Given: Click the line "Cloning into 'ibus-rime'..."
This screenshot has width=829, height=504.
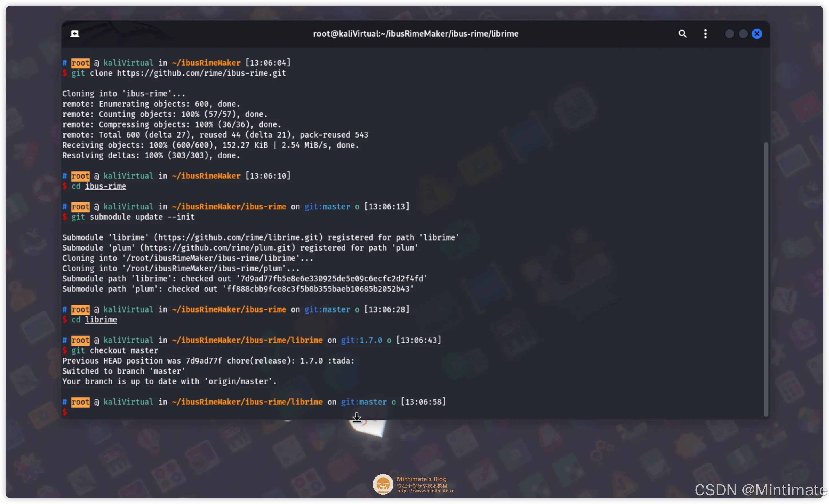Looking at the screenshot, I should [123, 94].
